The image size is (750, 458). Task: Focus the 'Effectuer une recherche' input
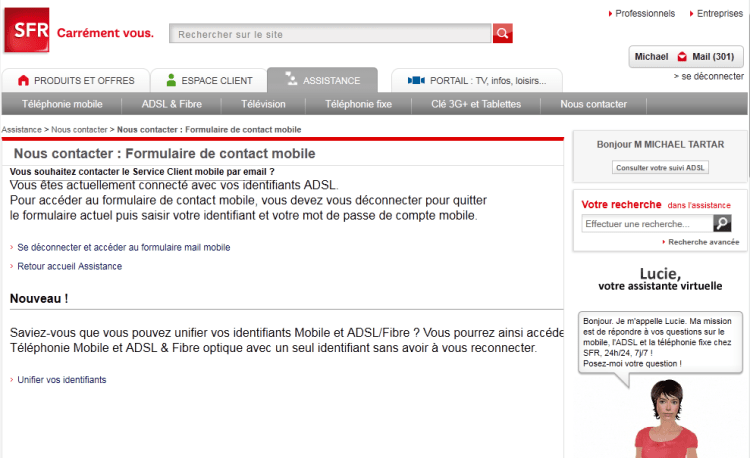[647, 223]
